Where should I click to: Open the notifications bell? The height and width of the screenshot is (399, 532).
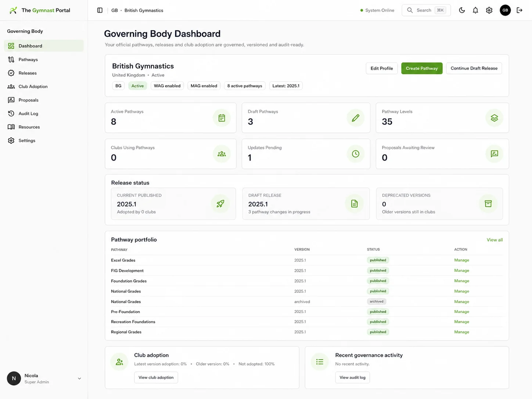coord(475,10)
